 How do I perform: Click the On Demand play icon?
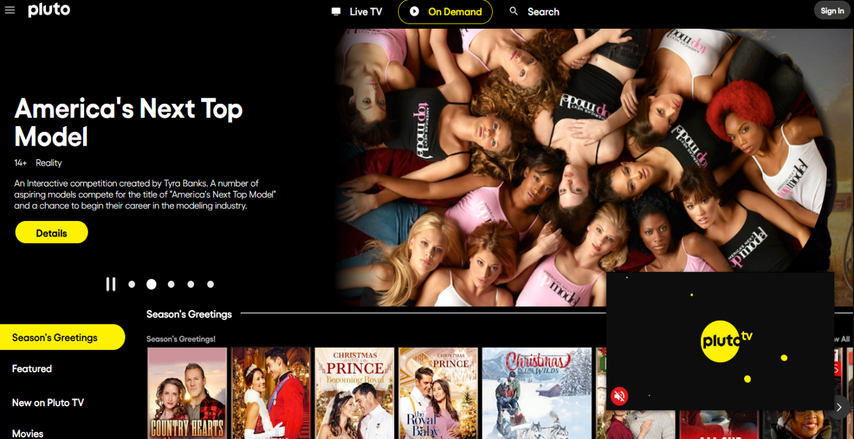pos(414,11)
